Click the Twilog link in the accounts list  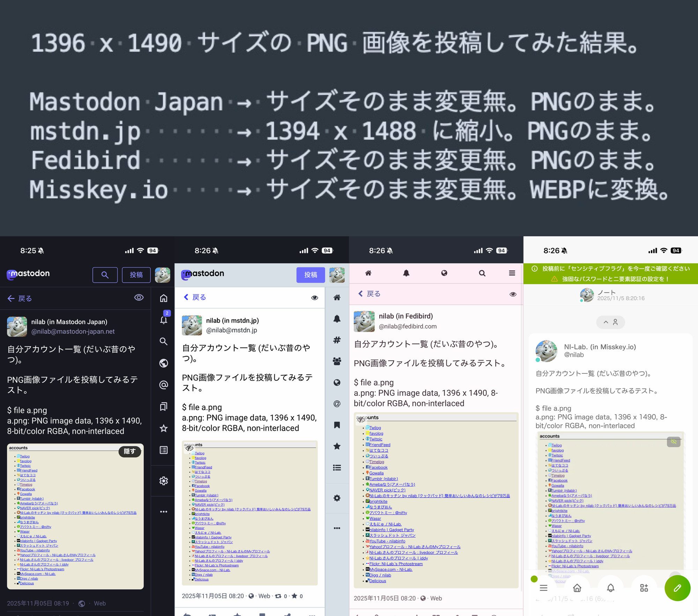24,456
